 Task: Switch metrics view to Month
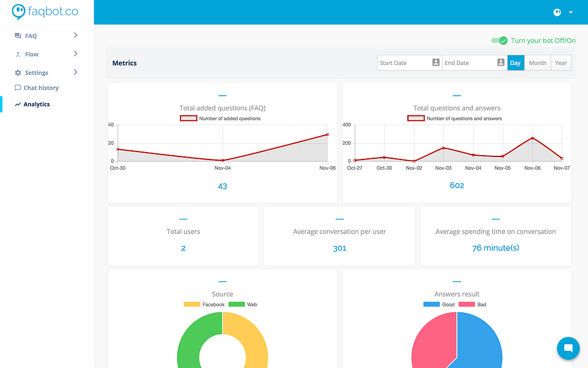[x=537, y=63]
